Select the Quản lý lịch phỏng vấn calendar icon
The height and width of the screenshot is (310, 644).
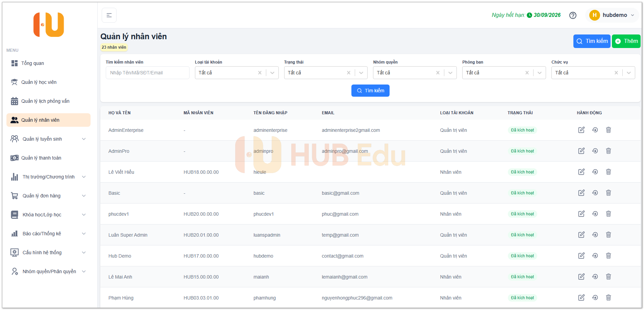(14, 101)
